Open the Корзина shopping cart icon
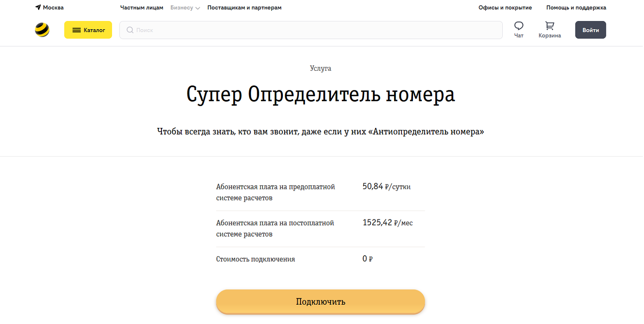The width and height of the screenshot is (644, 324). pos(550,26)
